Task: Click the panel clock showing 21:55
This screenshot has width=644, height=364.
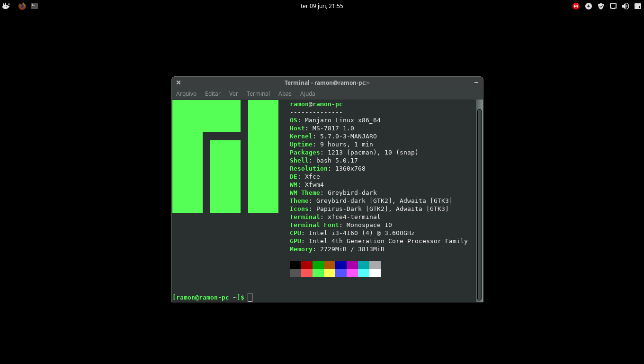Action: coord(322,6)
